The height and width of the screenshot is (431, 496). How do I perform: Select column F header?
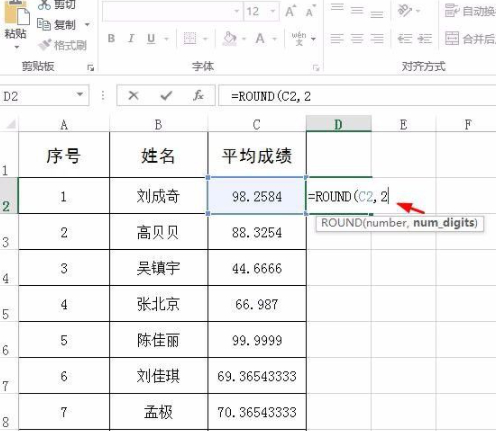(467, 125)
